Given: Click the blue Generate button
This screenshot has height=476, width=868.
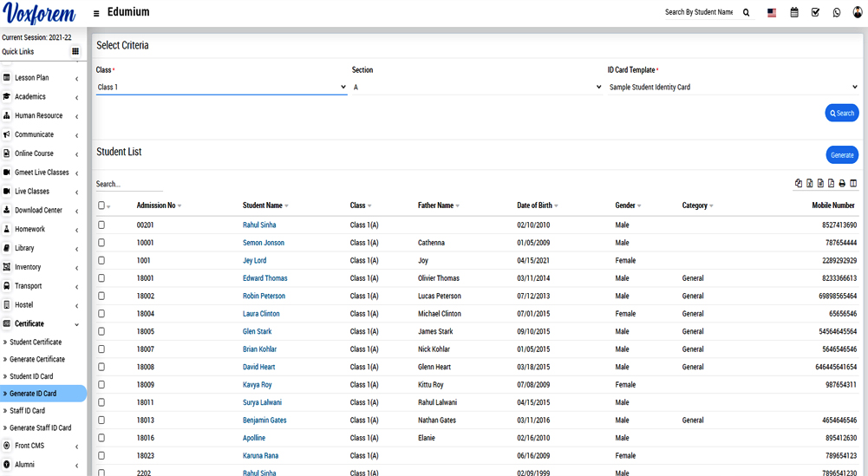Looking at the screenshot, I should pos(841,155).
